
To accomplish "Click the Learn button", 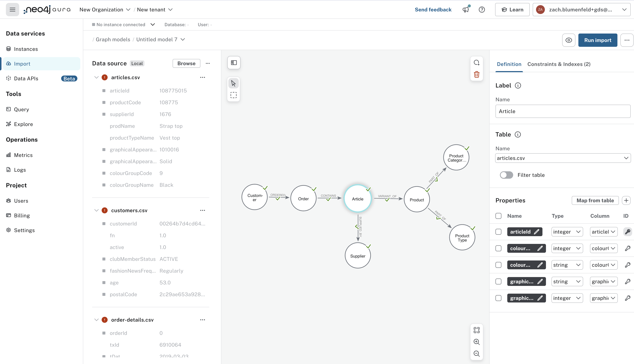I will (512, 10).
